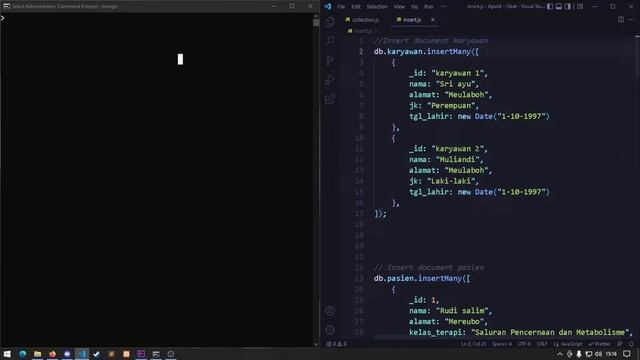Click the "Perempuan" string in the code
640x360 pixels.
point(451,105)
